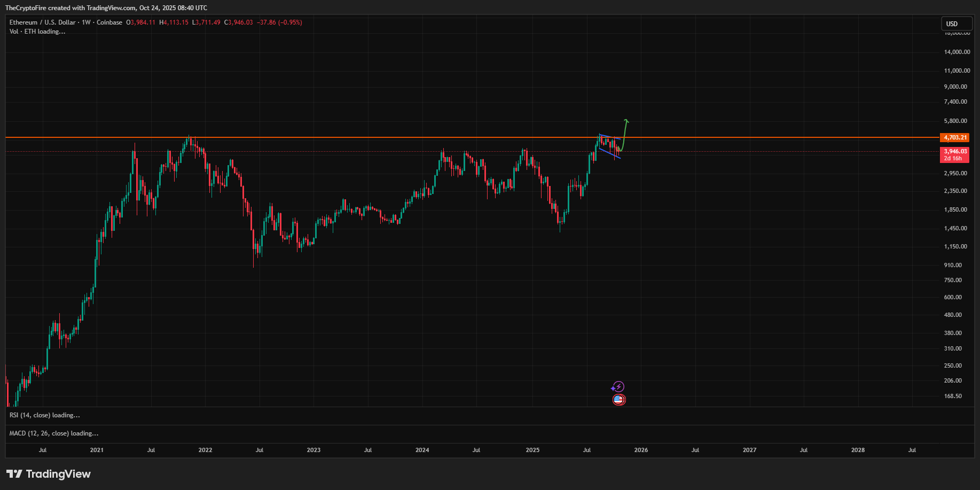Click the 380.00 price scale label
The height and width of the screenshot is (490, 980).
click(x=953, y=333)
